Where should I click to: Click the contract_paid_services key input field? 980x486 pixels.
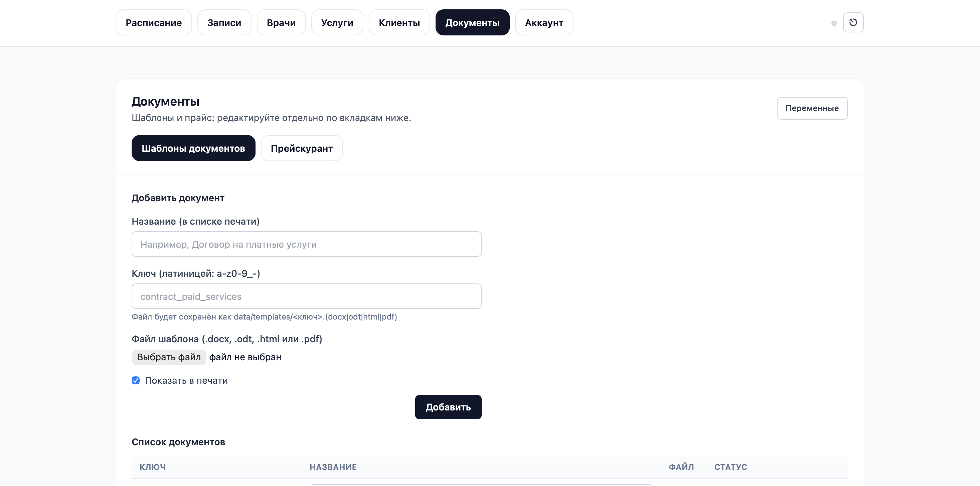tap(306, 296)
